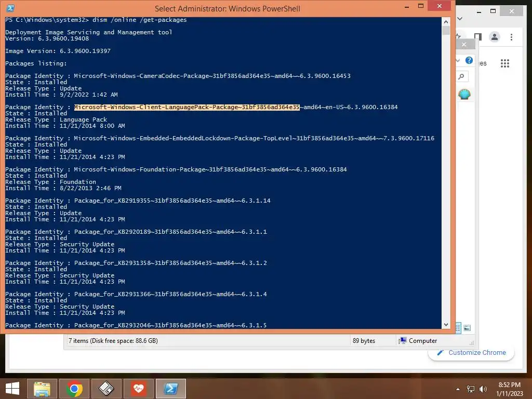Open the volume speaker tray icon
Screen dimensions: 532x399
(x=483, y=389)
